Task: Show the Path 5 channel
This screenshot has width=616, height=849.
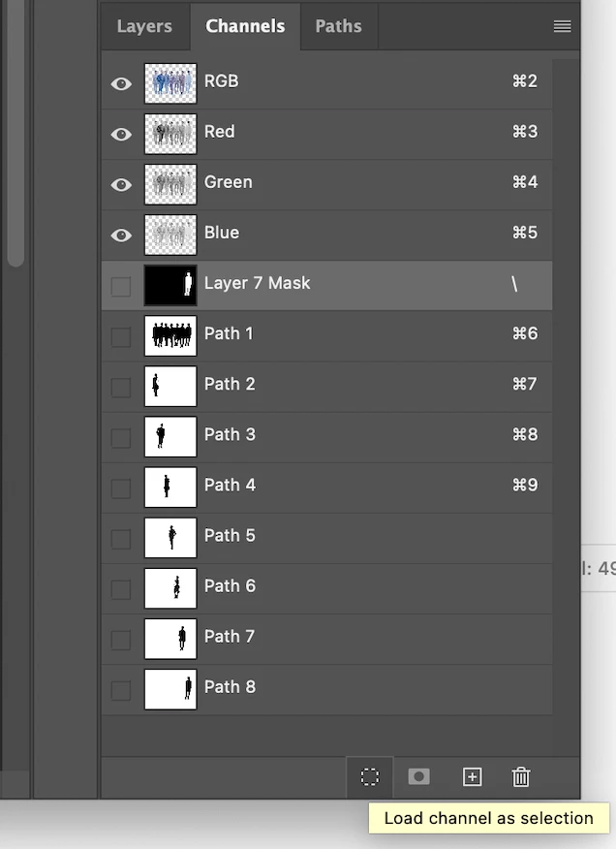Action: point(121,539)
